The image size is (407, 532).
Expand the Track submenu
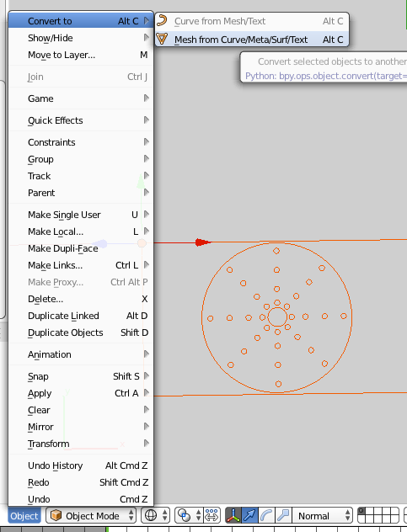click(81, 176)
